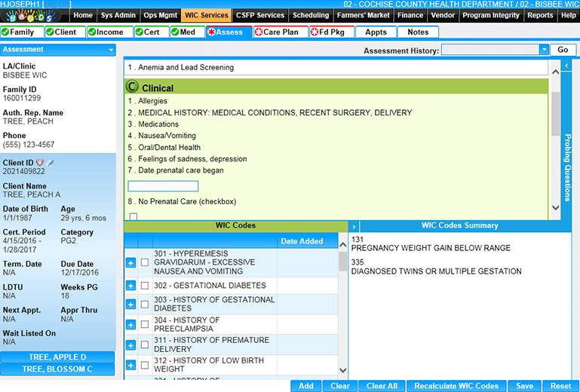Open the Farmers' Market menu
Image resolution: width=580 pixels, height=392 pixels.
[363, 15]
